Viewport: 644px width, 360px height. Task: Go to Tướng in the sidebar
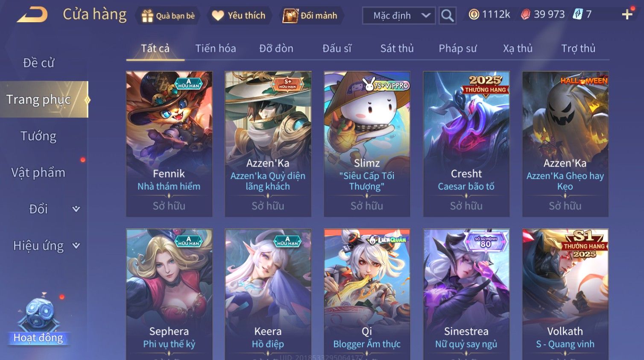point(38,136)
